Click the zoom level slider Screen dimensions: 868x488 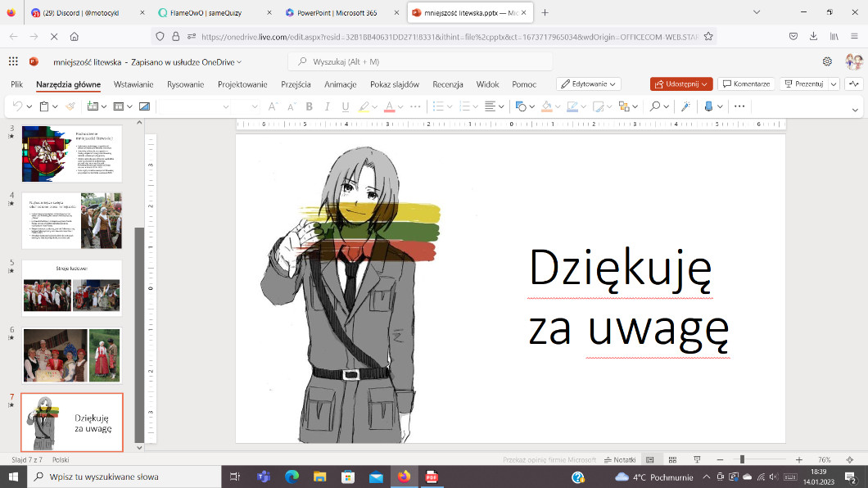[742, 460]
